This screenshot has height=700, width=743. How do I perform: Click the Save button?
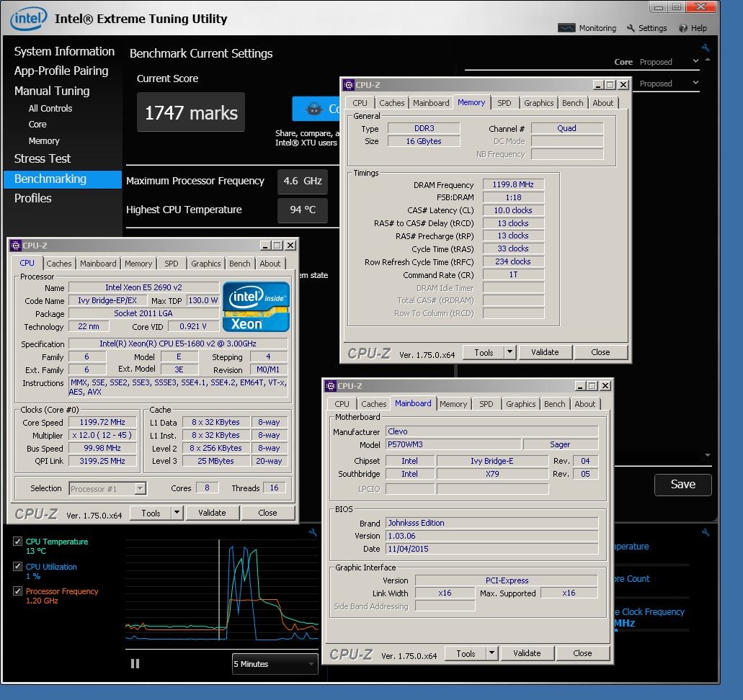pos(682,485)
